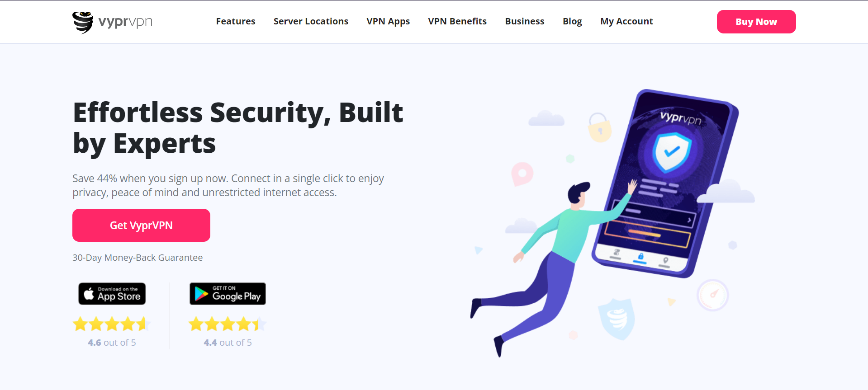Click the Google Play star rating
This screenshot has width=868, height=390.
[227, 324]
